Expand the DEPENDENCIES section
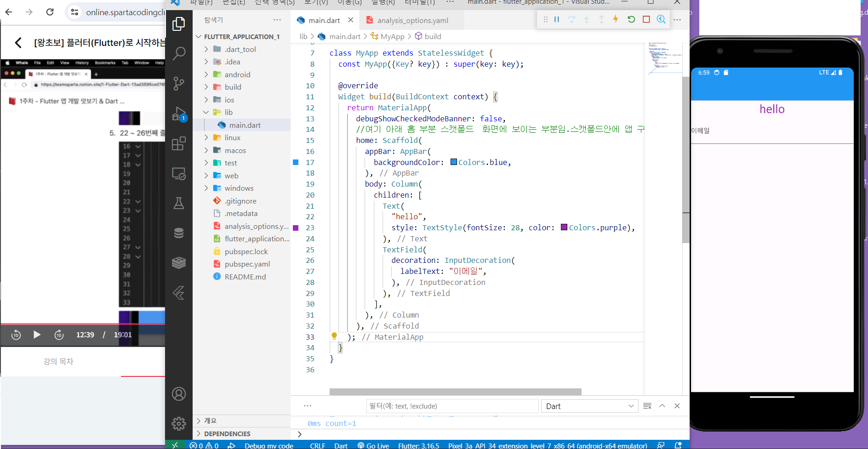 coord(242,433)
